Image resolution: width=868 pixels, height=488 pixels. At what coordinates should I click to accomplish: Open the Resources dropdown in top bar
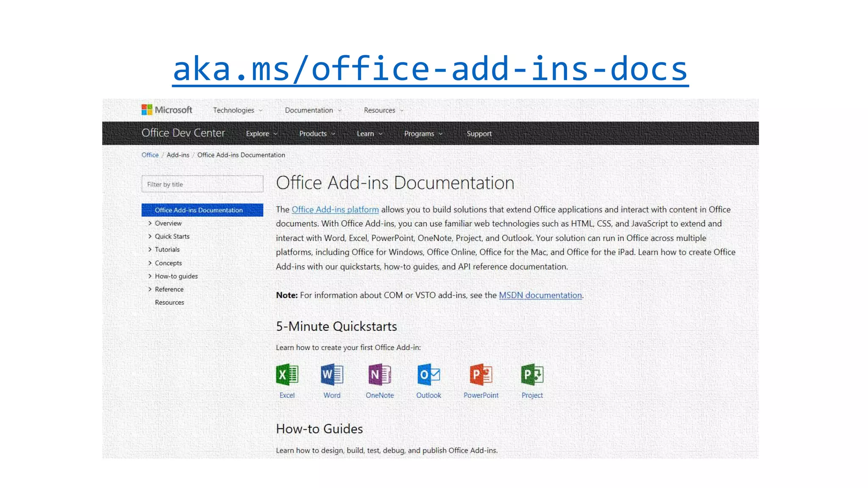tap(384, 110)
